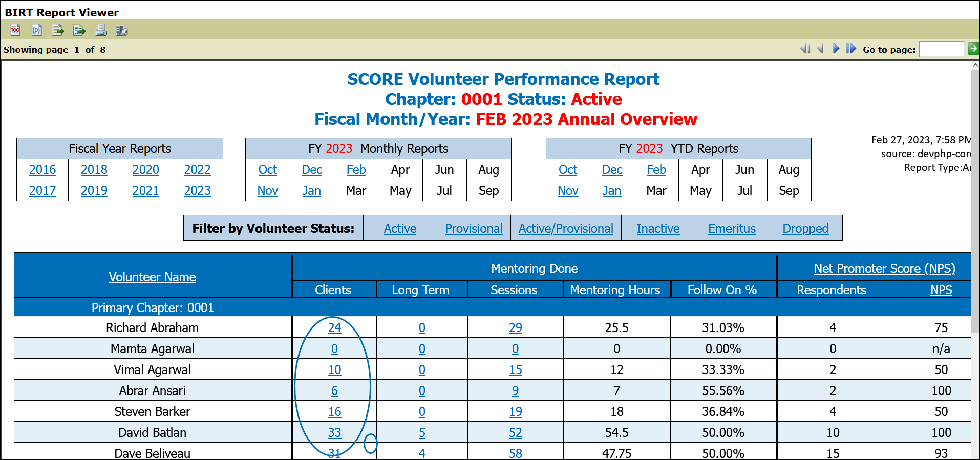The image size is (980, 460).
Task: Click the NPS sub-column header link
Action: (941, 290)
